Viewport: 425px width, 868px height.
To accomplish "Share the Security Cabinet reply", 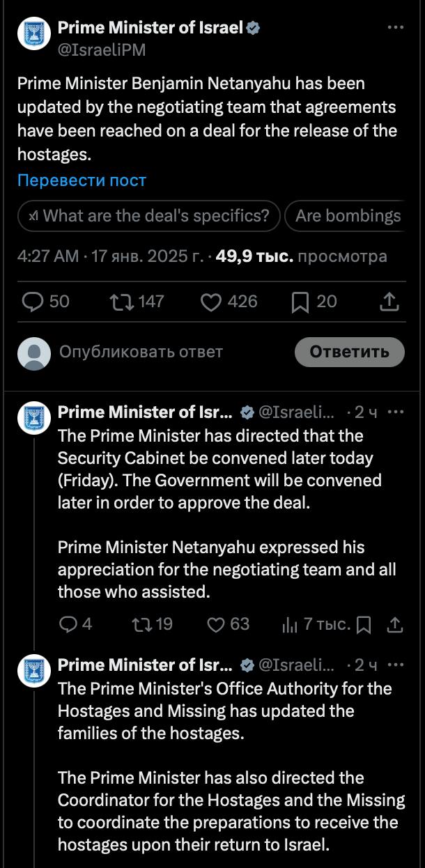I will tap(394, 624).
